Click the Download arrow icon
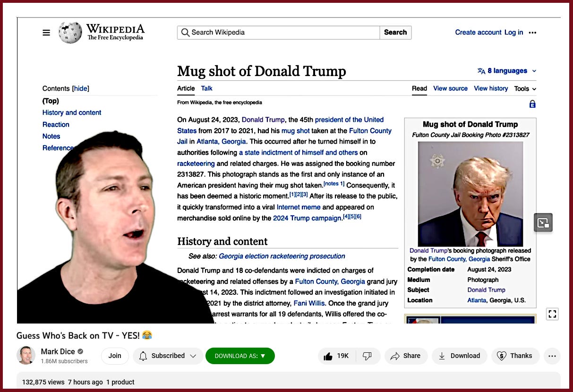 442,356
